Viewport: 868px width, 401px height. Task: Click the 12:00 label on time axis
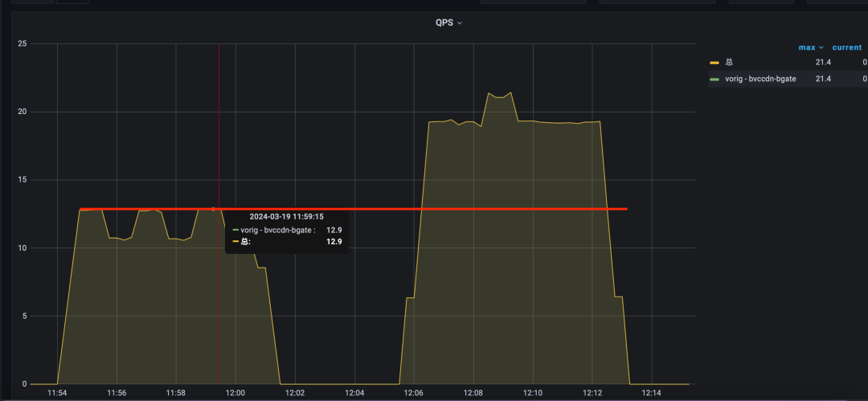point(235,393)
